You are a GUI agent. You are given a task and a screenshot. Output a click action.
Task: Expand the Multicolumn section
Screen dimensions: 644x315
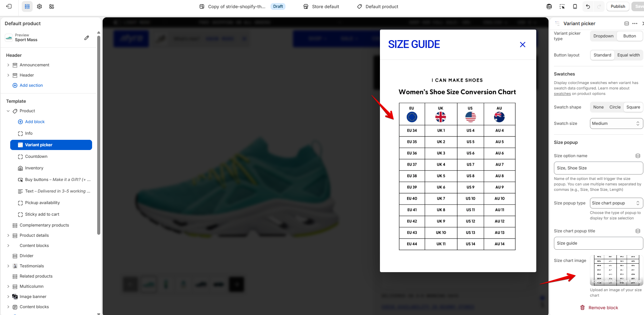[x=8, y=286]
